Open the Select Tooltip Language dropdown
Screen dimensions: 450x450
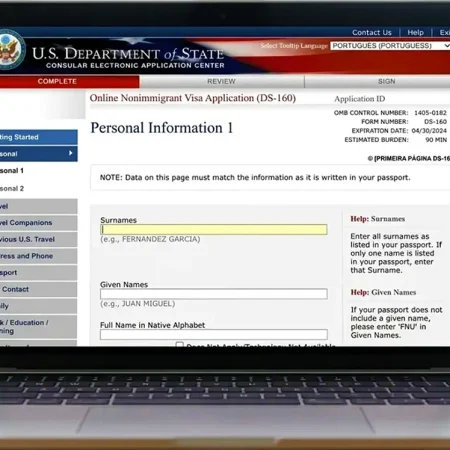tap(390, 46)
